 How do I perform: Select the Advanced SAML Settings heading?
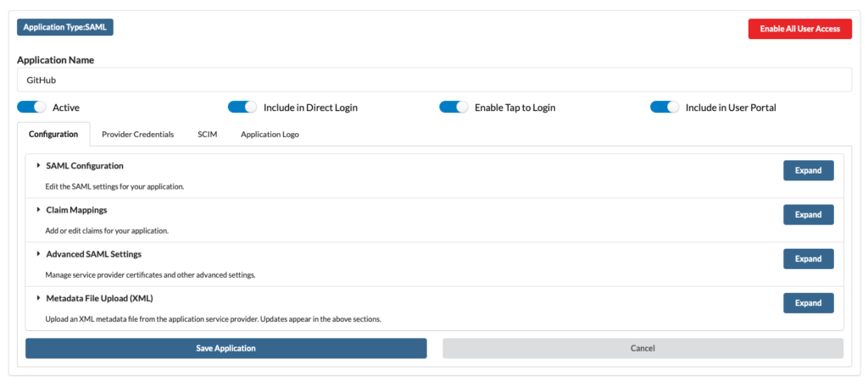(94, 254)
